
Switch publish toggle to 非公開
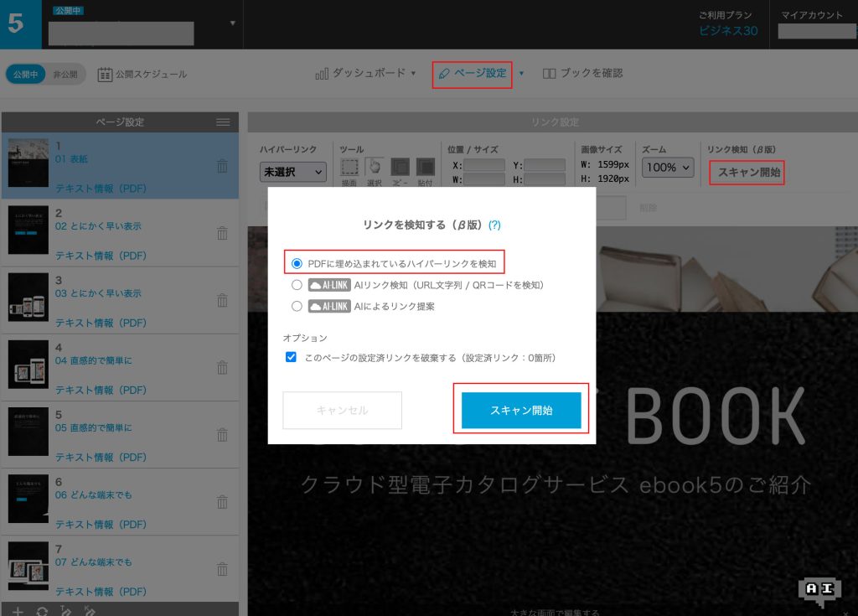(64, 74)
